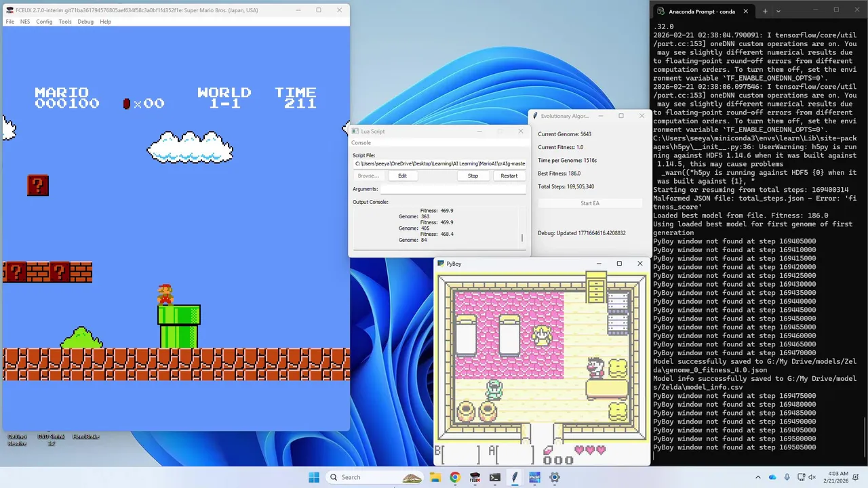Image resolution: width=868 pixels, height=488 pixels.
Task: Open the File menu in FCEUX
Action: [x=10, y=22]
